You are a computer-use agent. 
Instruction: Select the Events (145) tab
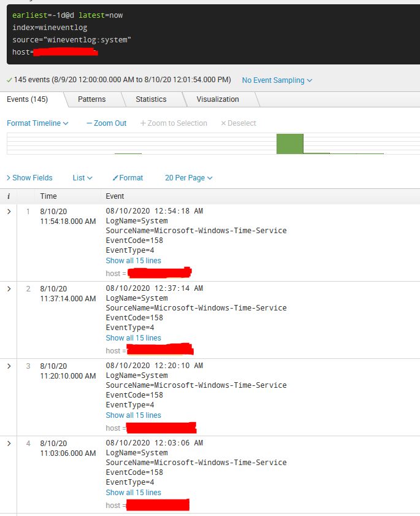click(x=27, y=99)
